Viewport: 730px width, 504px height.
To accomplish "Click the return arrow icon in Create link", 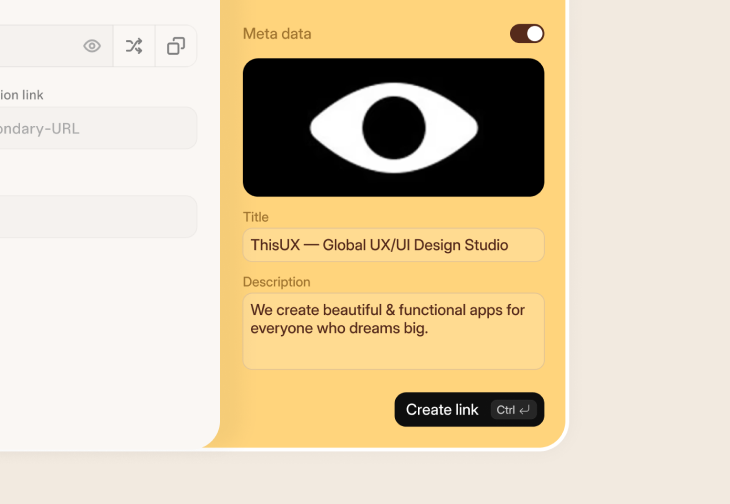I will (525, 410).
